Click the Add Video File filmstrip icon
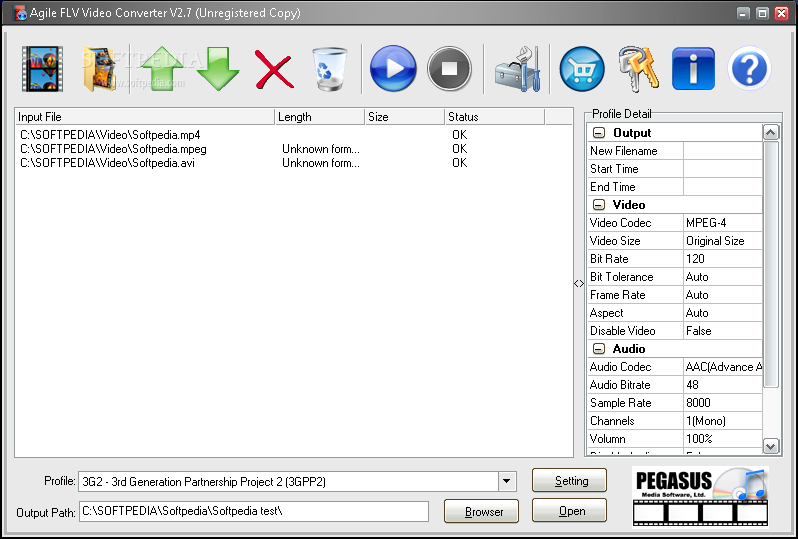Screen dimensions: 798x539 (x=43, y=69)
